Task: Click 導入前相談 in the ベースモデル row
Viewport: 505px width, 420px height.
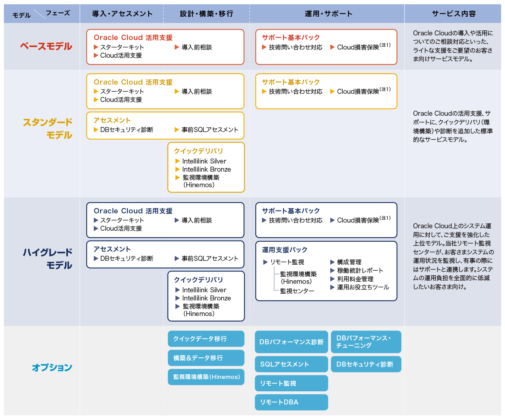Action: [x=197, y=47]
